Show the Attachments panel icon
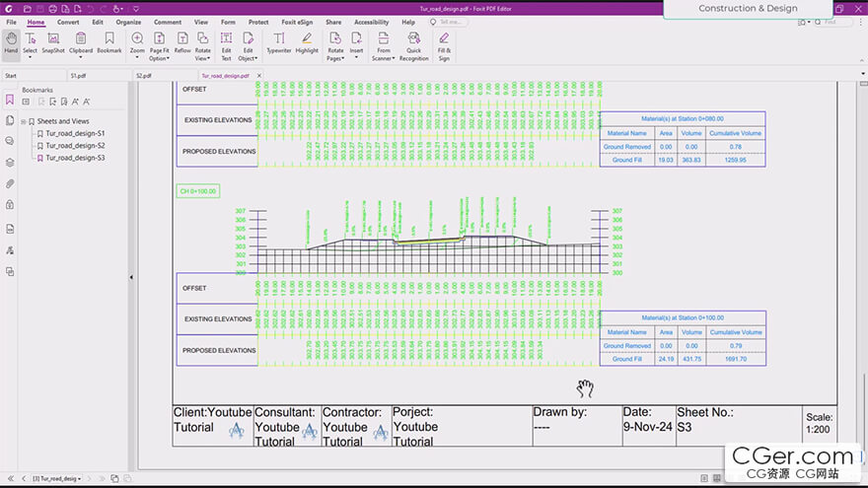 [10, 183]
